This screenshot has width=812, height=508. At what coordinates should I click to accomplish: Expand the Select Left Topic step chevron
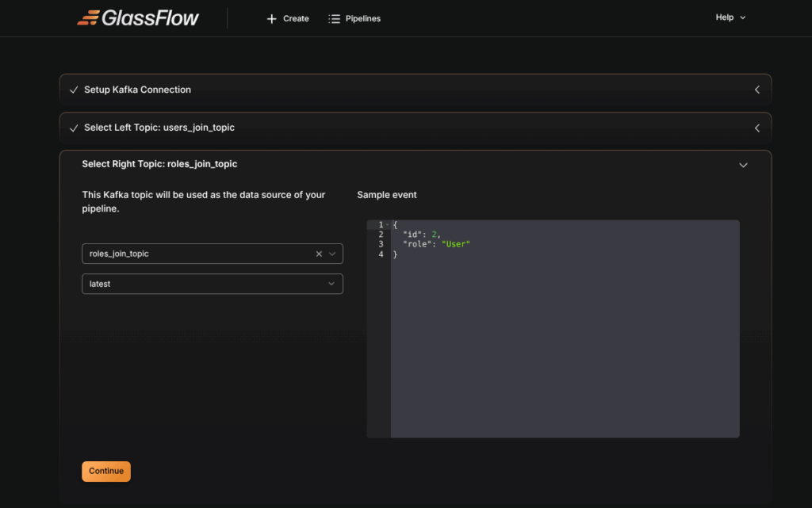click(x=756, y=128)
